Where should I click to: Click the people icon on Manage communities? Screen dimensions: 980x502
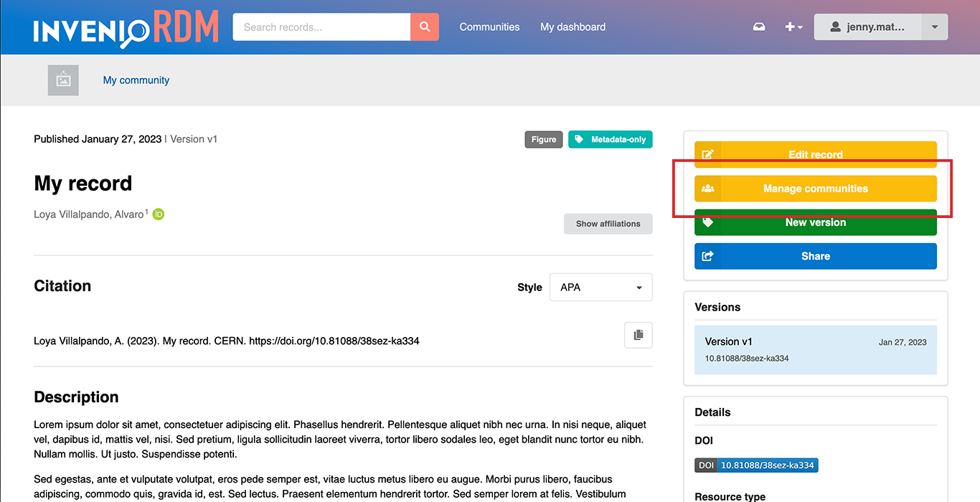(x=708, y=188)
